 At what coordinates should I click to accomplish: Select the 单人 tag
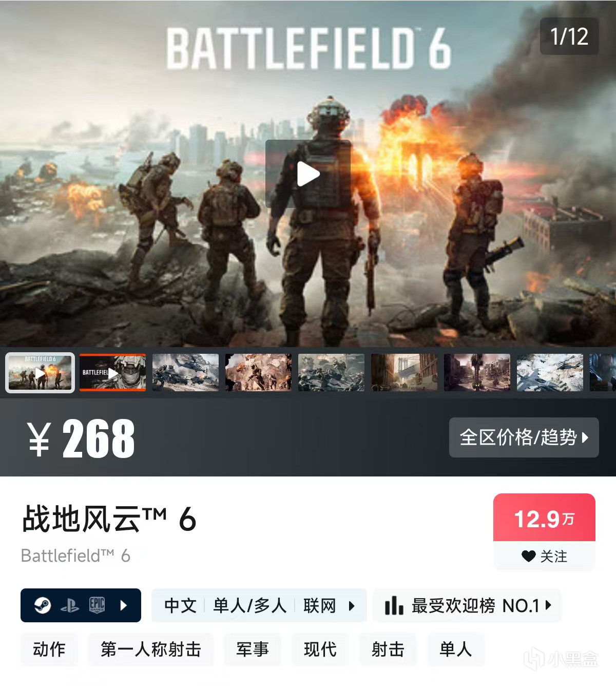point(456,650)
